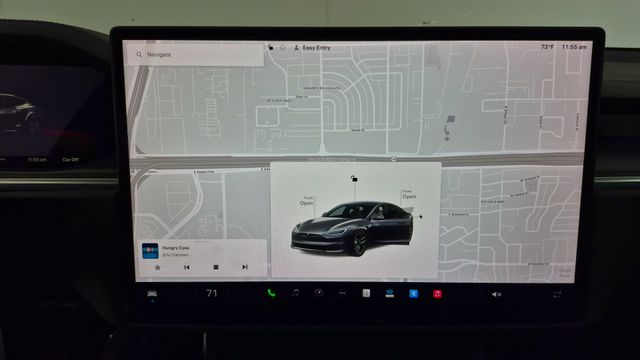640x360 pixels.
Task: Tap the Navigate search field
Action: tap(196, 54)
